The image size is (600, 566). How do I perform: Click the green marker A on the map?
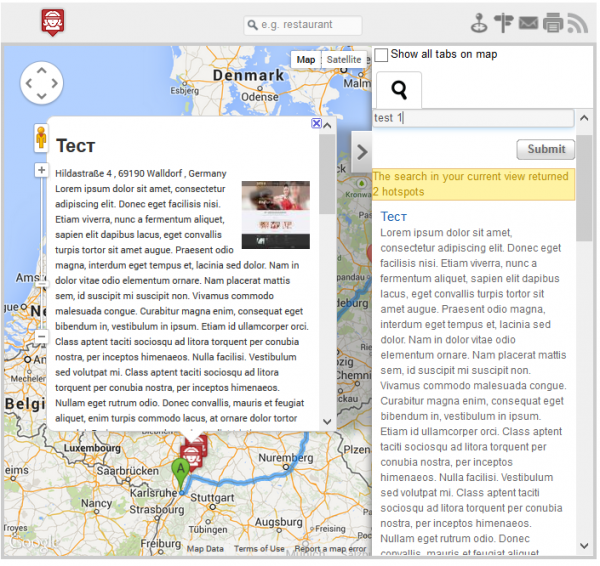tap(180, 473)
